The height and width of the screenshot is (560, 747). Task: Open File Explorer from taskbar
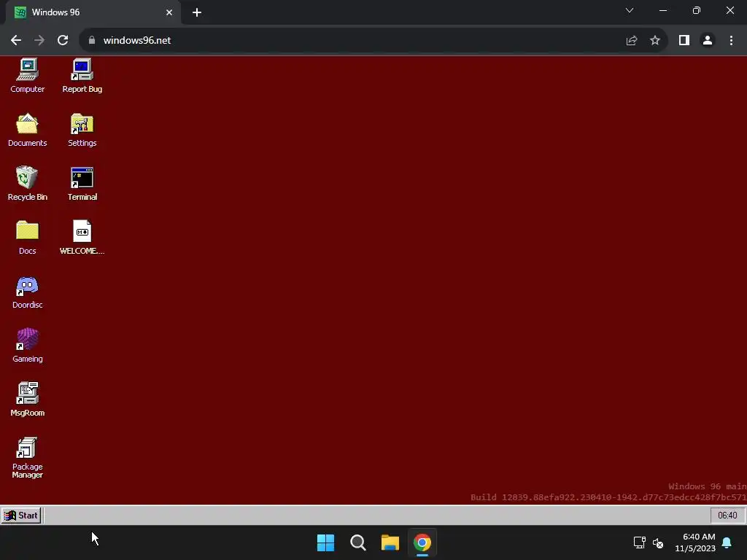(x=390, y=542)
